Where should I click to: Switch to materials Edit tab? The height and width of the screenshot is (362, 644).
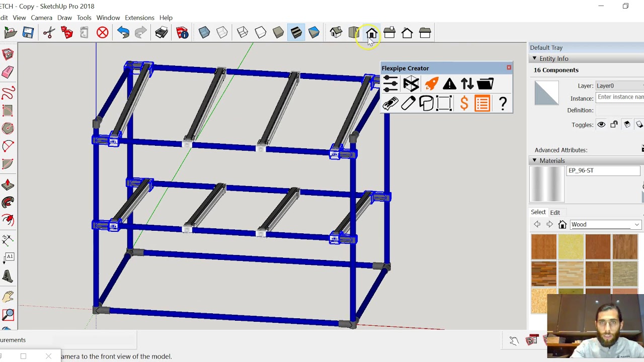coord(555,212)
